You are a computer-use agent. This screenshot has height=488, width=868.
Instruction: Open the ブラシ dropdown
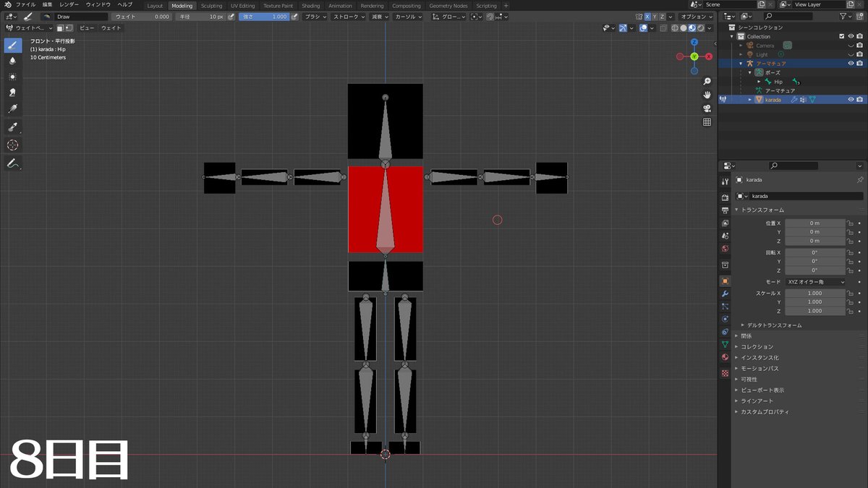tap(315, 16)
